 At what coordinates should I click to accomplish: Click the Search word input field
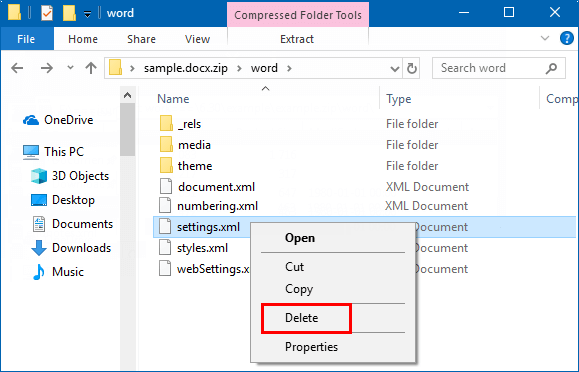pos(499,68)
